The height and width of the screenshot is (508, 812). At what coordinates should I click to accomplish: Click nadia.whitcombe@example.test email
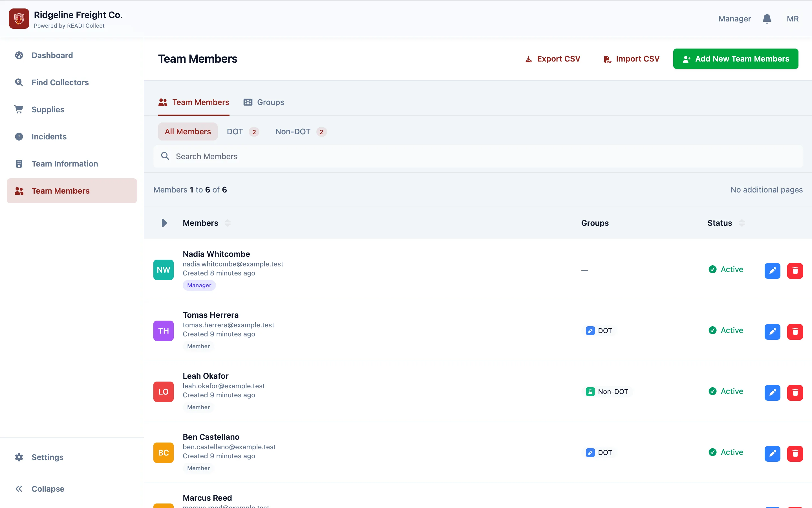[x=233, y=264]
